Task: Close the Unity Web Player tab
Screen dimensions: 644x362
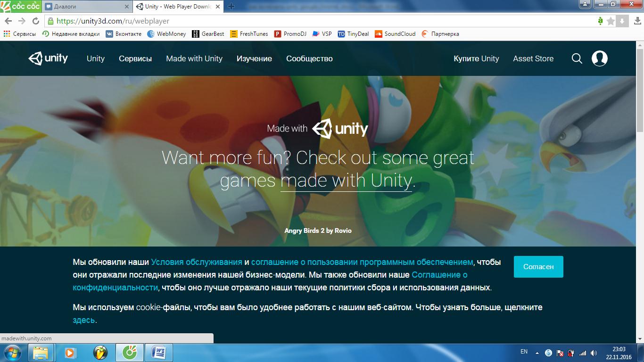Action: tap(218, 7)
